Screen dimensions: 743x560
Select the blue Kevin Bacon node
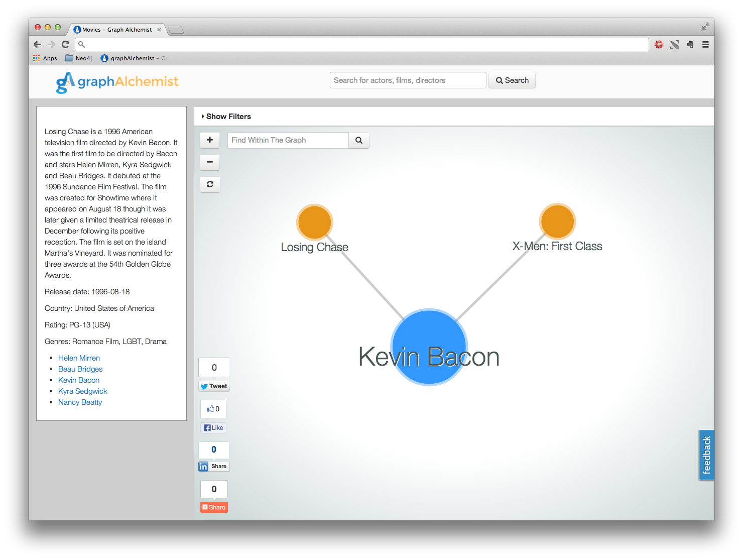tap(429, 347)
